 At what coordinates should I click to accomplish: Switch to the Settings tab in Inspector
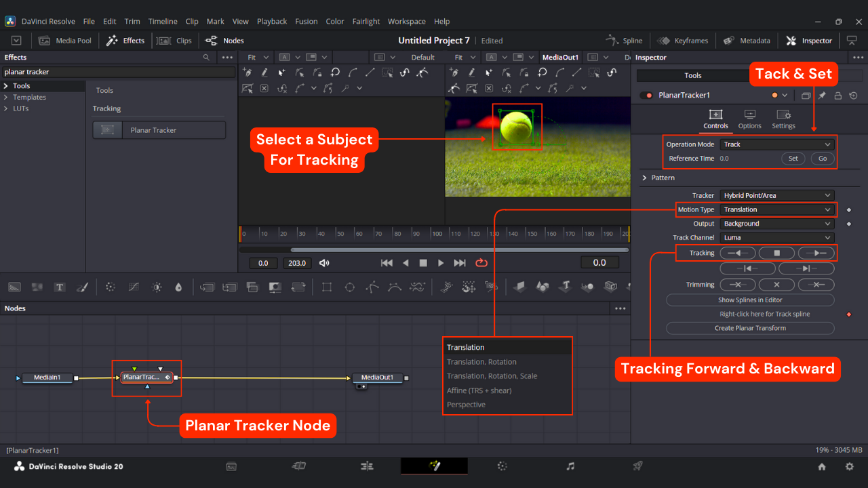(783, 119)
